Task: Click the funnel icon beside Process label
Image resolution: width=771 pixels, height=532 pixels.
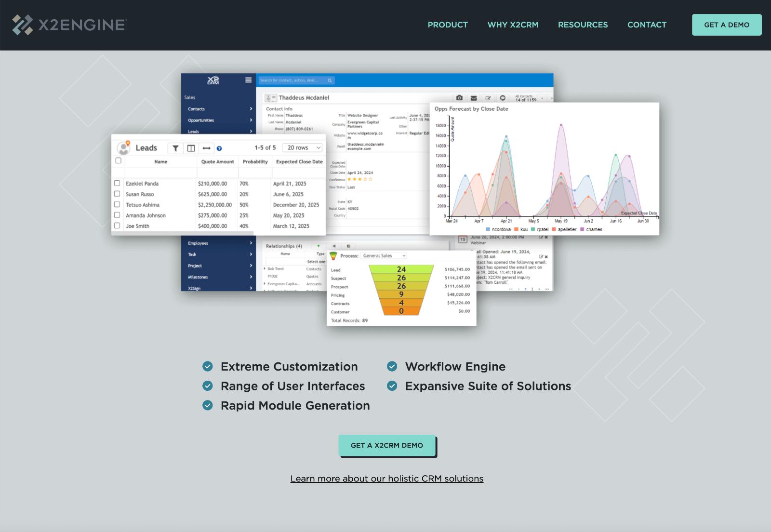Action: coord(333,256)
